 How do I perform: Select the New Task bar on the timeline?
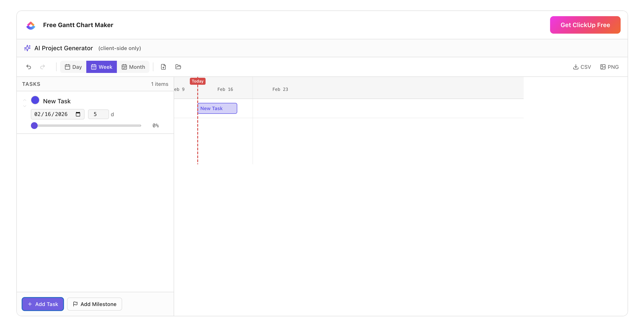coord(217,108)
